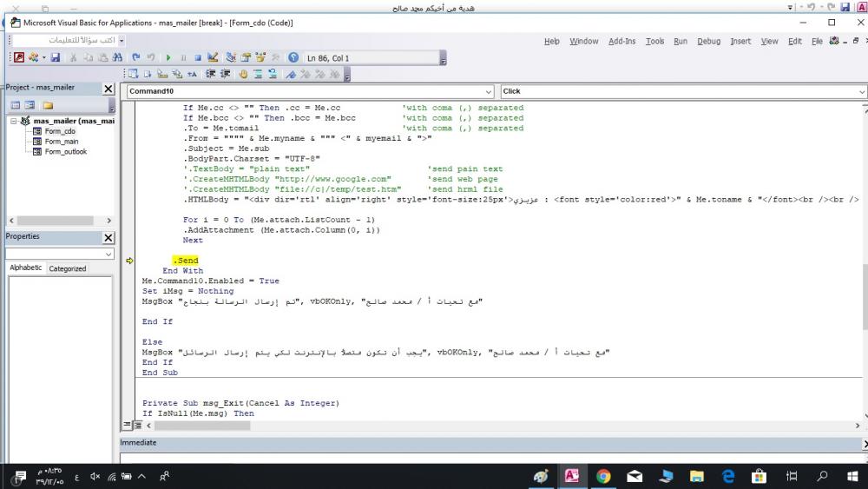Open the Properties object dropdown
This screenshot has width=868, height=489.
pyautogui.click(x=108, y=254)
